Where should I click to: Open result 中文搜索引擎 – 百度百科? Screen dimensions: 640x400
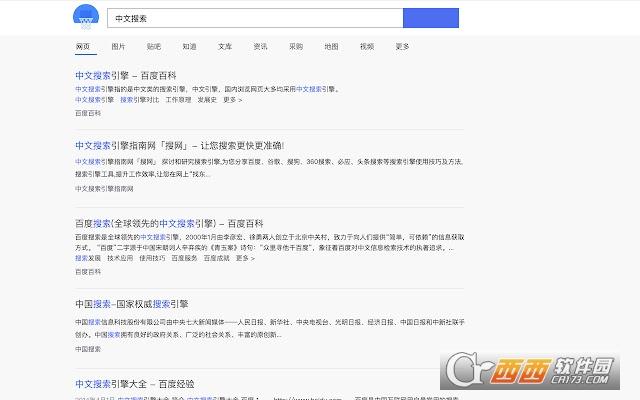(126, 76)
